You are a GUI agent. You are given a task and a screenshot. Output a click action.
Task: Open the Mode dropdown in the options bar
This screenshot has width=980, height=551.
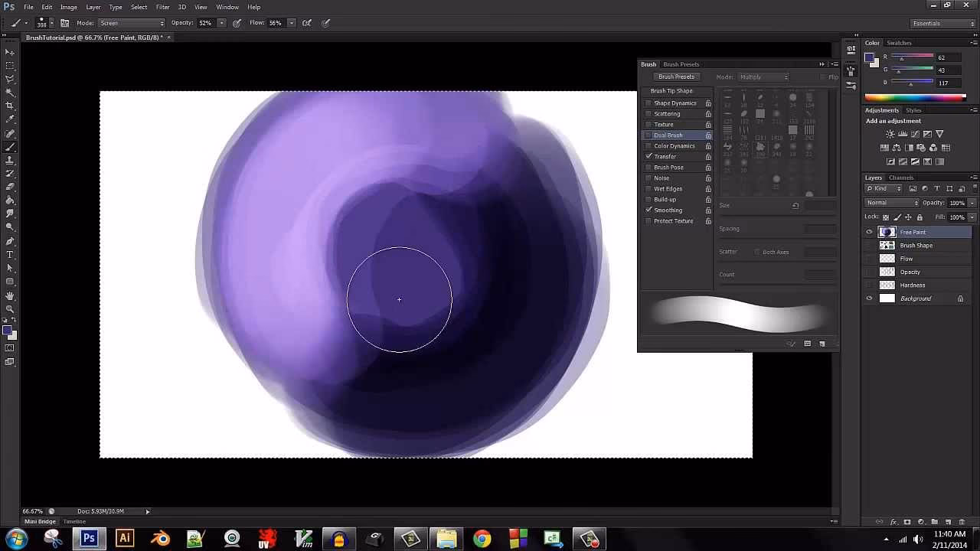click(129, 23)
